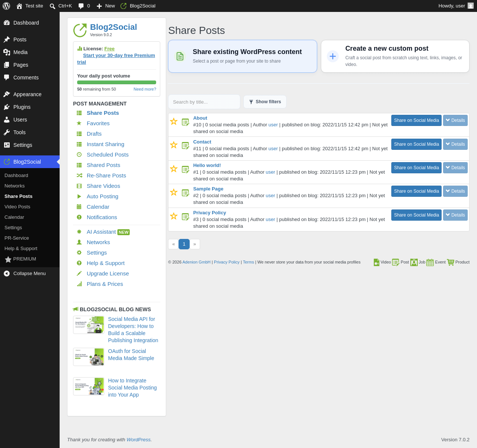Image resolution: width=477 pixels, height=448 pixels.
Task: Open the Social Media API for Developers thumbnail
Action: 89,325
